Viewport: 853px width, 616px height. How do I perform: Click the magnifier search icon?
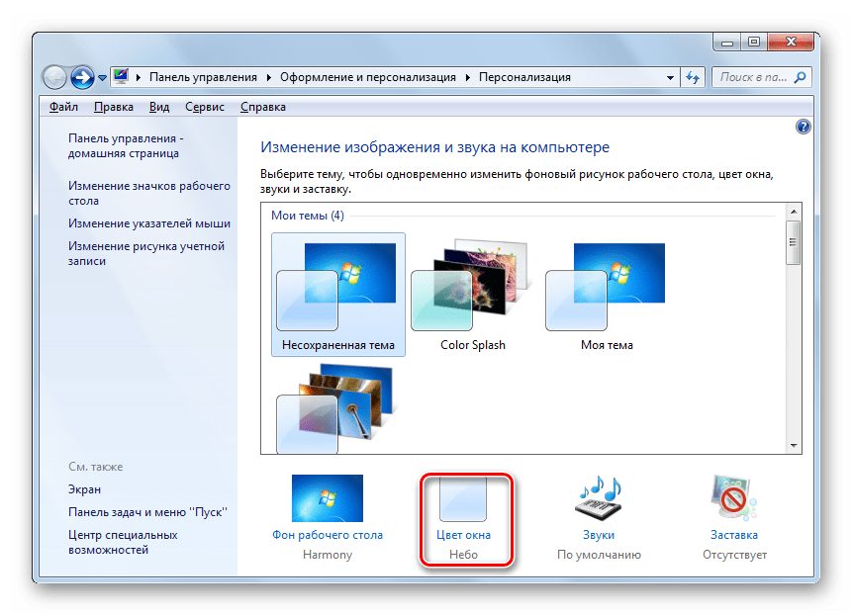pyautogui.click(x=801, y=77)
